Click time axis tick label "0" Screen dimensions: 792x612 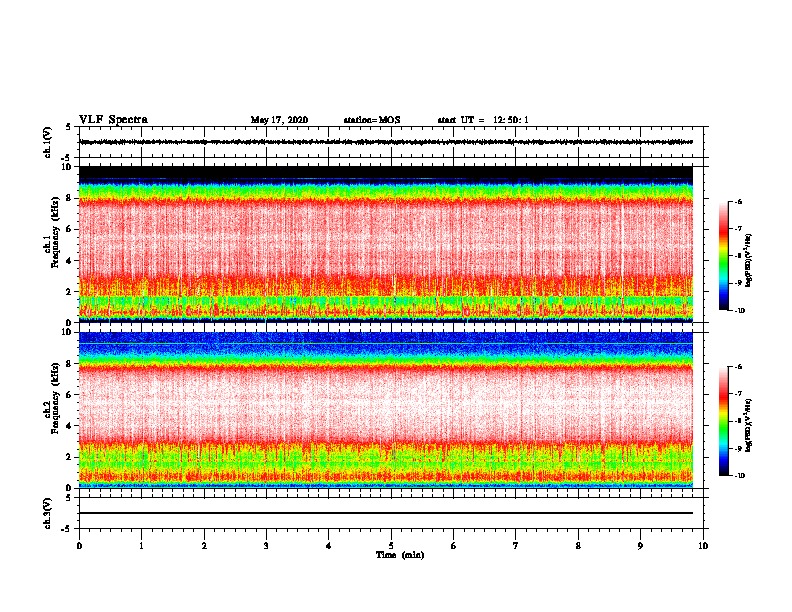79,546
